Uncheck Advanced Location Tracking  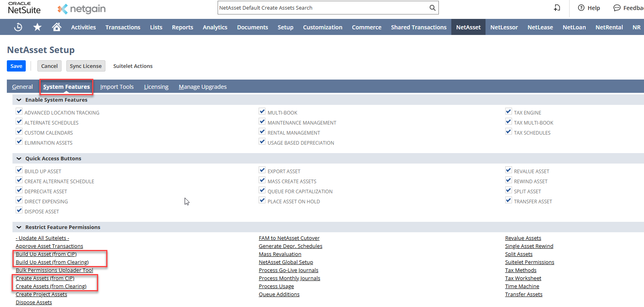(x=19, y=112)
